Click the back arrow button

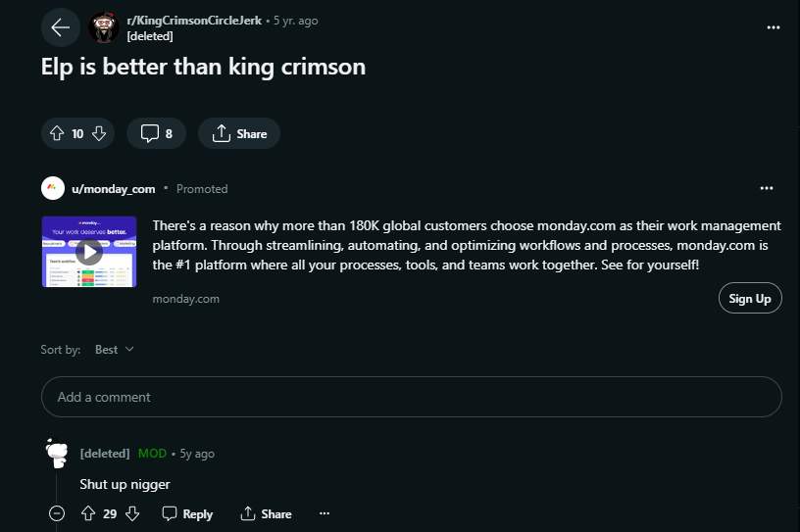pyautogui.click(x=60, y=27)
